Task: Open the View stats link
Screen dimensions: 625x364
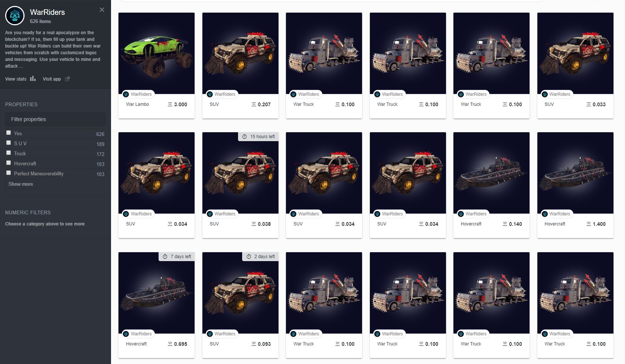Action: pos(16,79)
